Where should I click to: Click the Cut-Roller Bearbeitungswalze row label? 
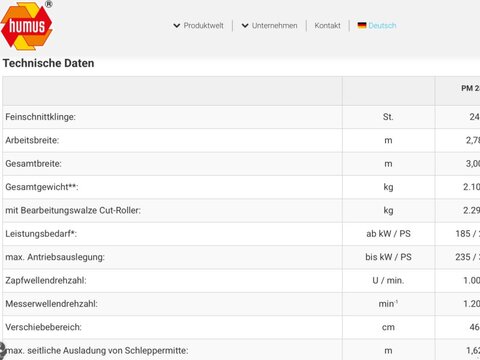point(73,210)
